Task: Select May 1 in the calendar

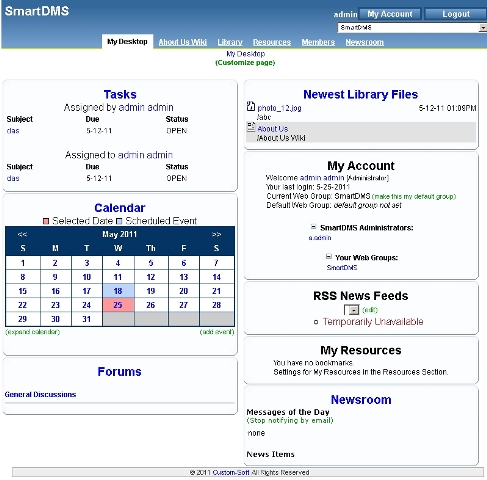Action: [x=23, y=263]
